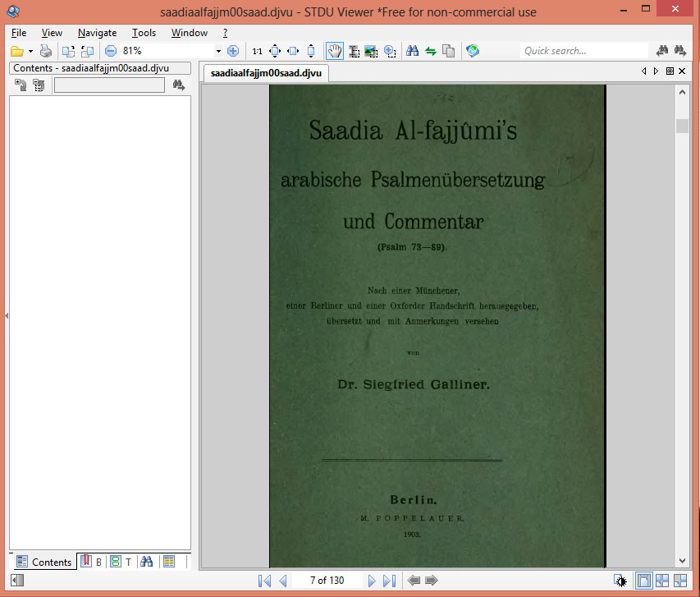The width and height of the screenshot is (700, 597).
Task: Expand the Open file dropdown arrow
Action: click(31, 51)
